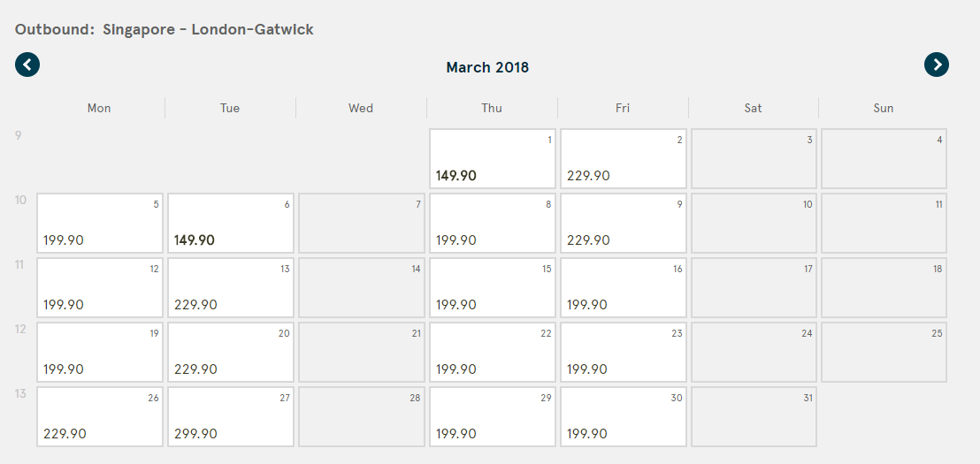
Task: Choose March 2 flight at 229.90
Action: tap(624, 158)
